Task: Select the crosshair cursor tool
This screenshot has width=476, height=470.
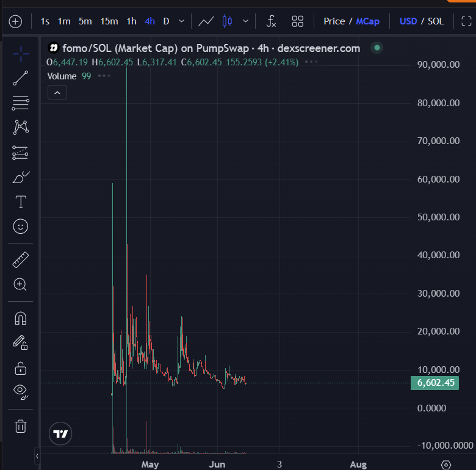Action: 21,54
